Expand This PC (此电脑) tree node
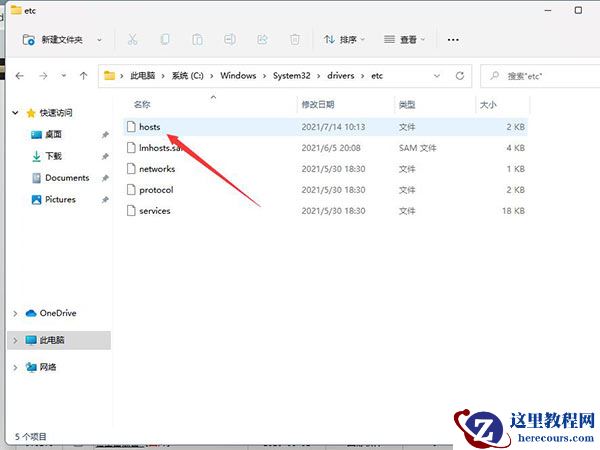600x450 pixels. pos(15,340)
